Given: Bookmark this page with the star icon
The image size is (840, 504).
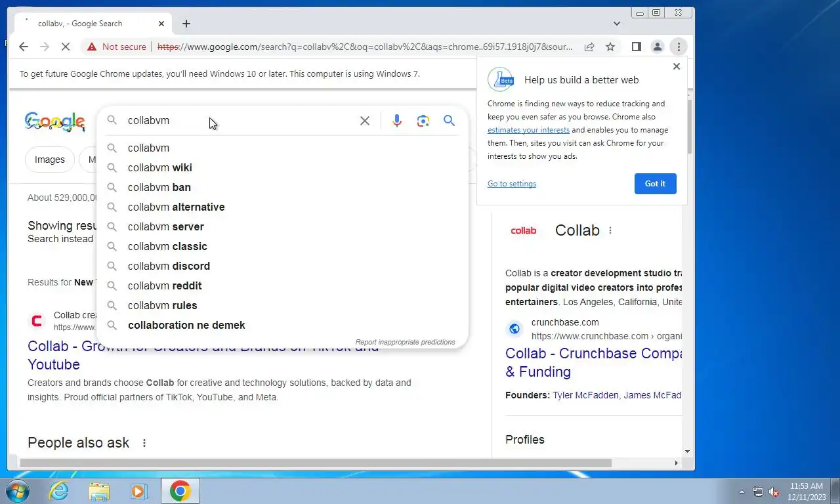Looking at the screenshot, I should click(610, 47).
